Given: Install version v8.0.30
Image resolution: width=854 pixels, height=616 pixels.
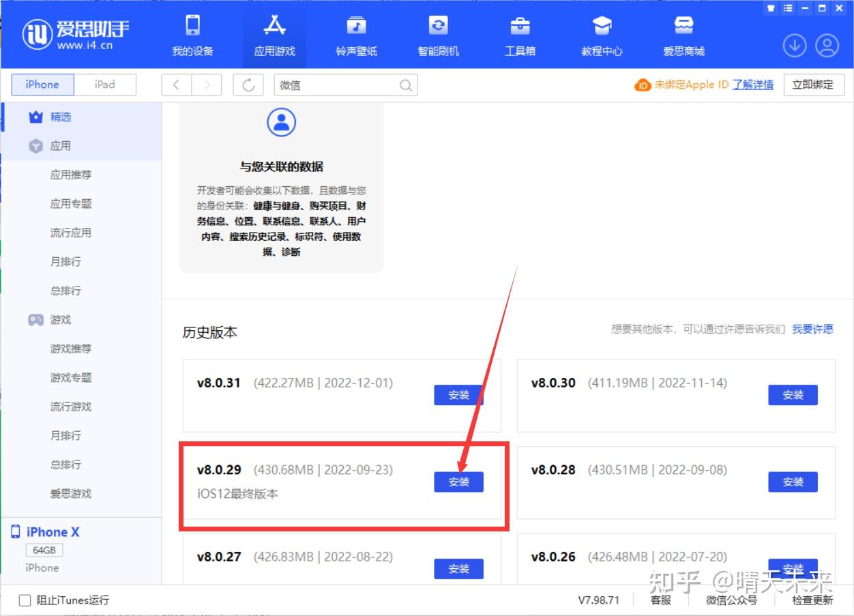Looking at the screenshot, I should click(793, 395).
